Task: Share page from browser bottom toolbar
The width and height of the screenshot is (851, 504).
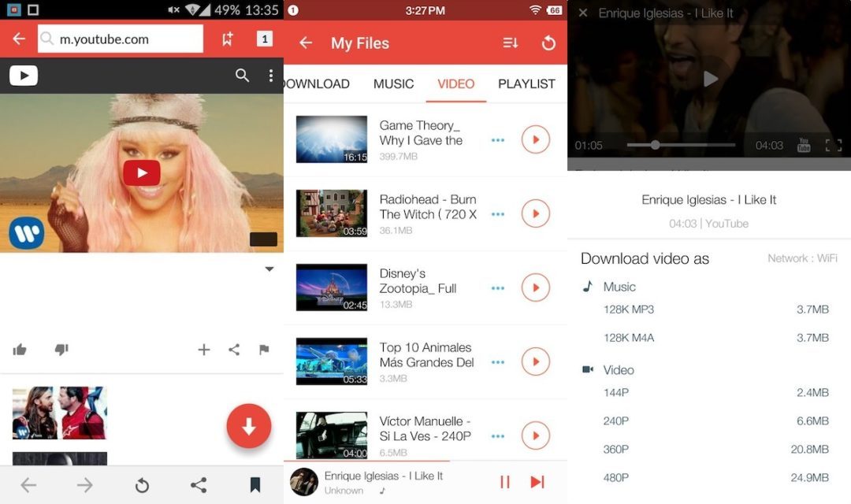Action: [x=199, y=485]
